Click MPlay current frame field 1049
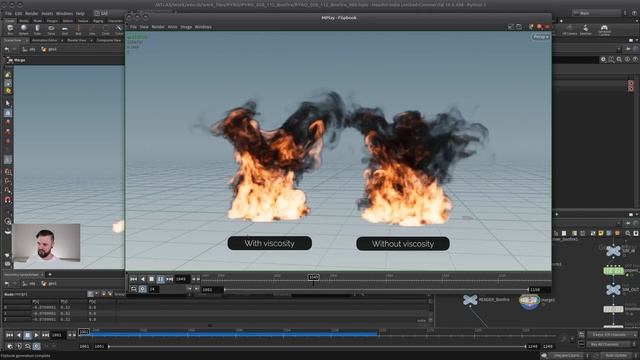This screenshot has width=640, height=360. click(182, 279)
